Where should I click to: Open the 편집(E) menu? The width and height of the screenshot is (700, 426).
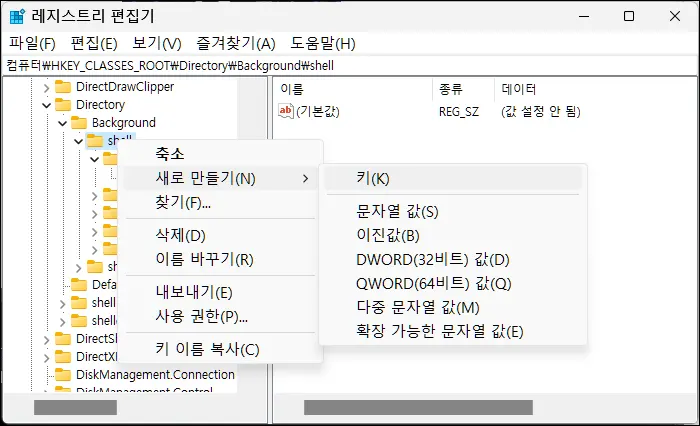pyautogui.click(x=94, y=43)
